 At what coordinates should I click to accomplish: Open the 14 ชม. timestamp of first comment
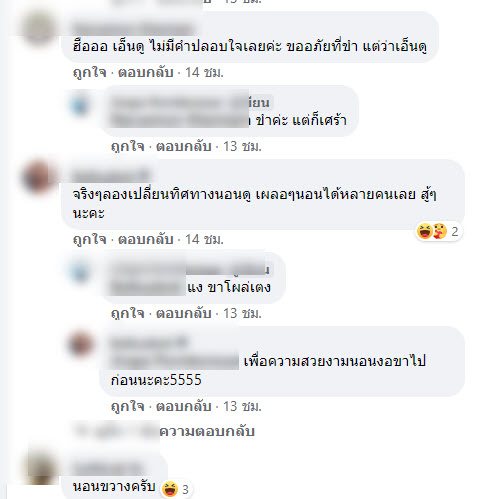tap(204, 72)
